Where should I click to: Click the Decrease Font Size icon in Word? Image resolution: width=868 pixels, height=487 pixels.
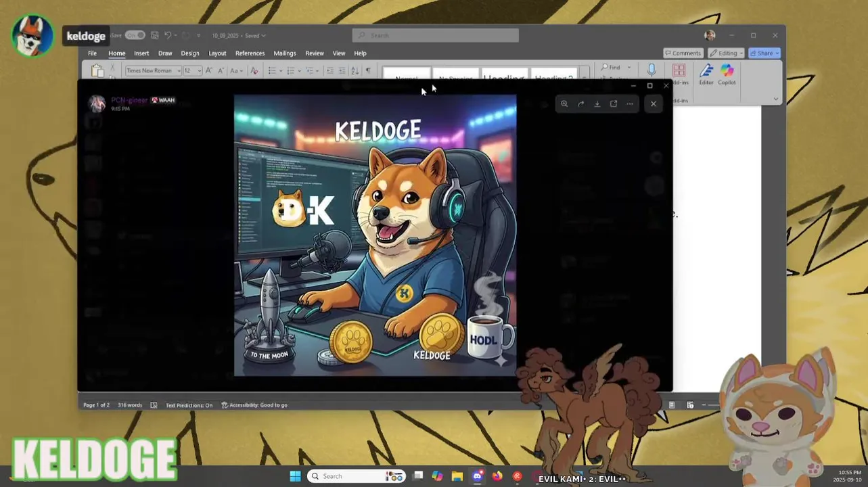[220, 70]
